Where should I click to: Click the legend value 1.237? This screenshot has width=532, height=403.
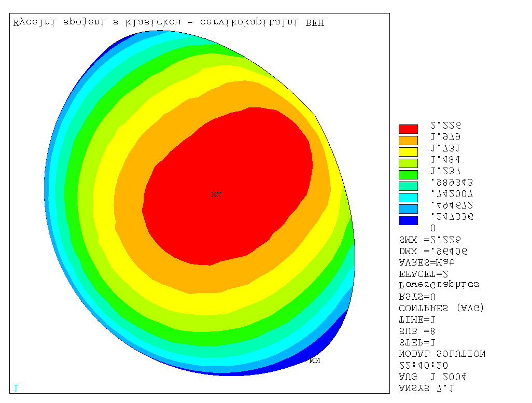[x=445, y=171]
